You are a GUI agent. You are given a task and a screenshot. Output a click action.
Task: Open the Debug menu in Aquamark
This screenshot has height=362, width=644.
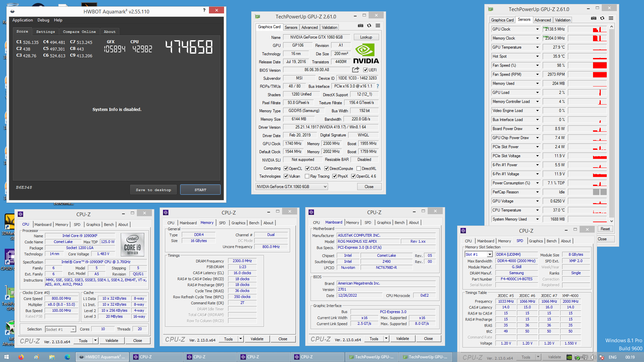click(43, 20)
